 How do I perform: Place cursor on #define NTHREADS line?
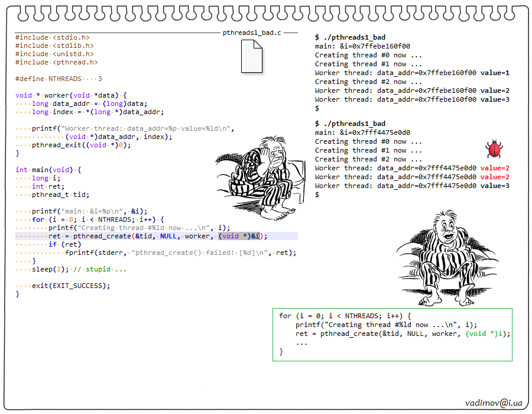pyautogui.click(x=59, y=79)
